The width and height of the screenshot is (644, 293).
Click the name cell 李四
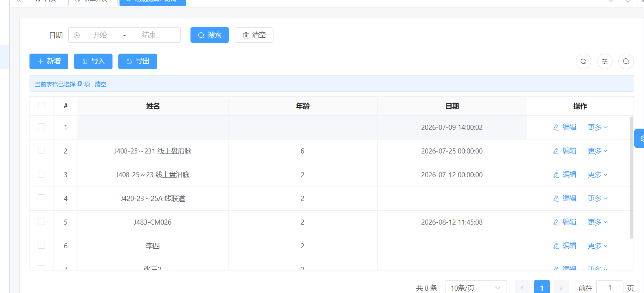click(x=153, y=246)
